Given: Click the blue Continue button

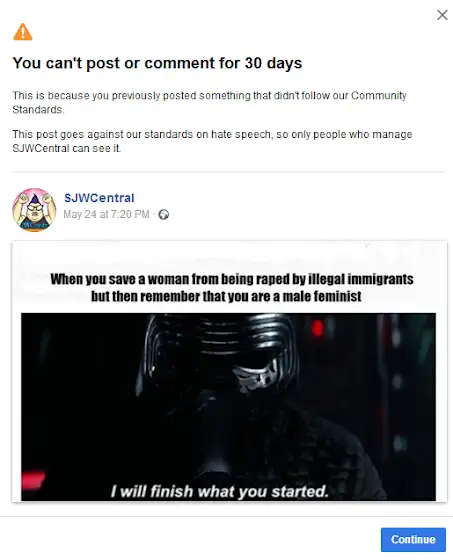Looking at the screenshot, I should pos(413,540).
